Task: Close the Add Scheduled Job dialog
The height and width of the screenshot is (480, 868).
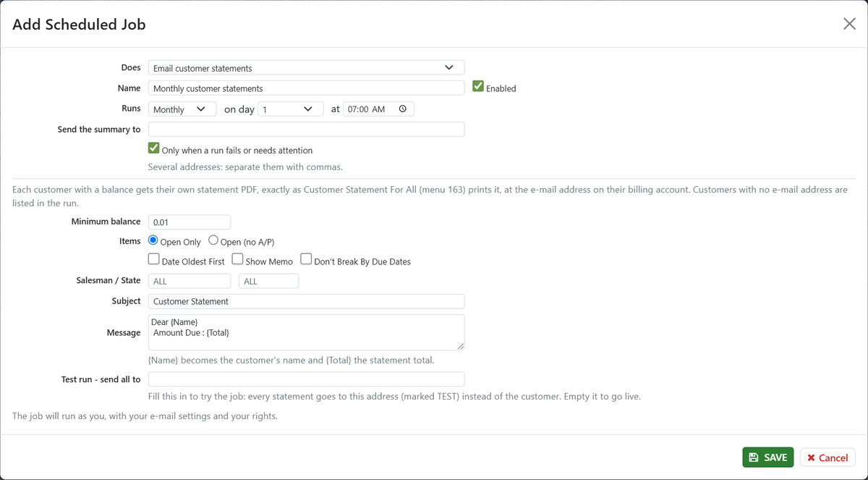Action: tap(849, 24)
